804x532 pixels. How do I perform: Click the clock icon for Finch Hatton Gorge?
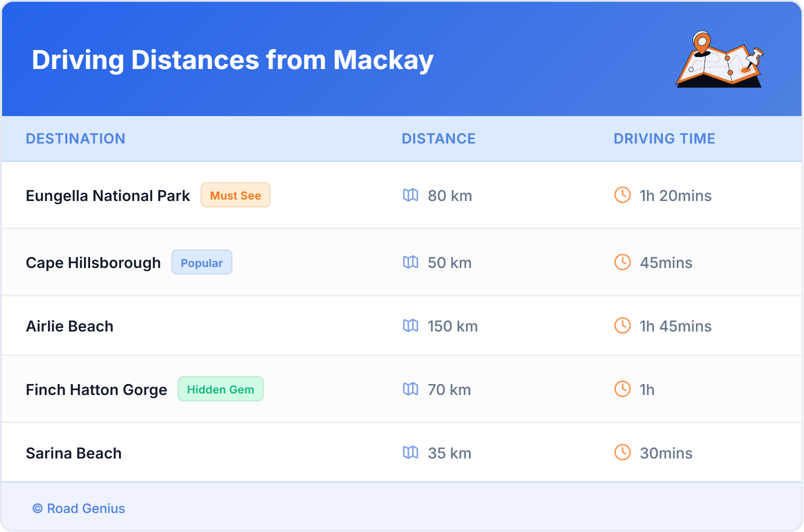pos(622,389)
